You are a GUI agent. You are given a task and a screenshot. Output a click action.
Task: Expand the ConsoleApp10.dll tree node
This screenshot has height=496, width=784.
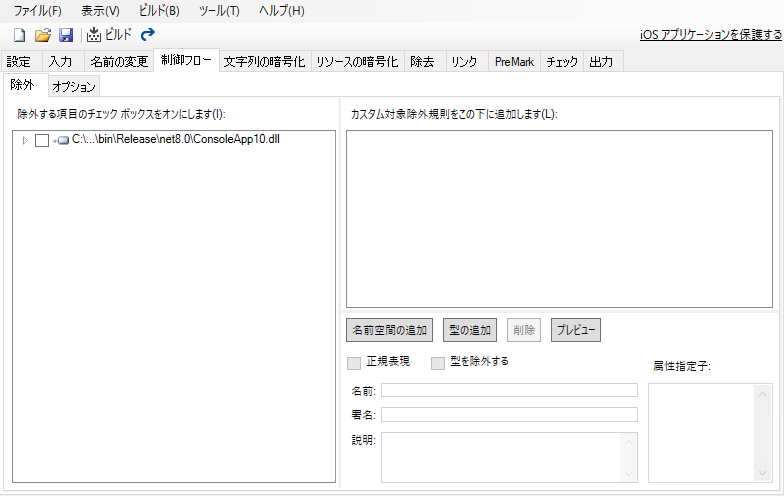coord(25,140)
